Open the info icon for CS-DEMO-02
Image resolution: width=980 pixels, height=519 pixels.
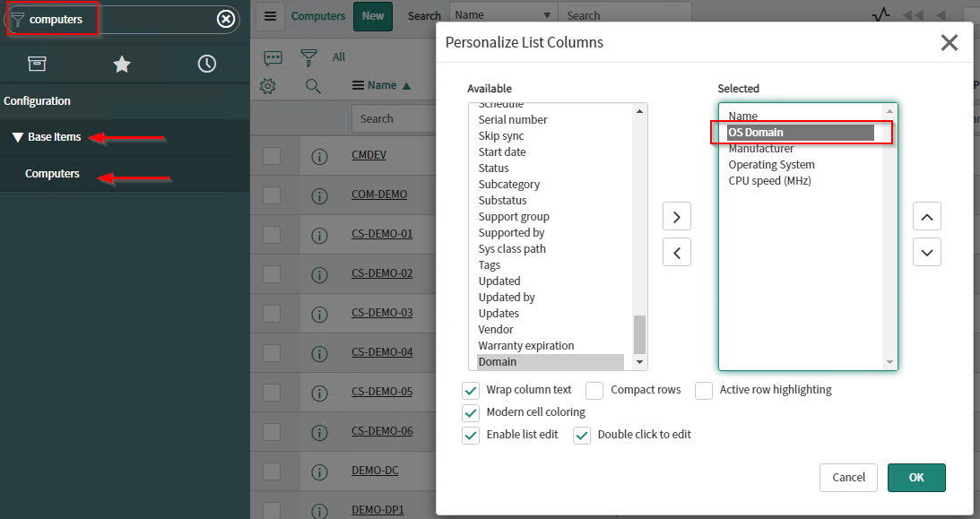click(x=319, y=274)
